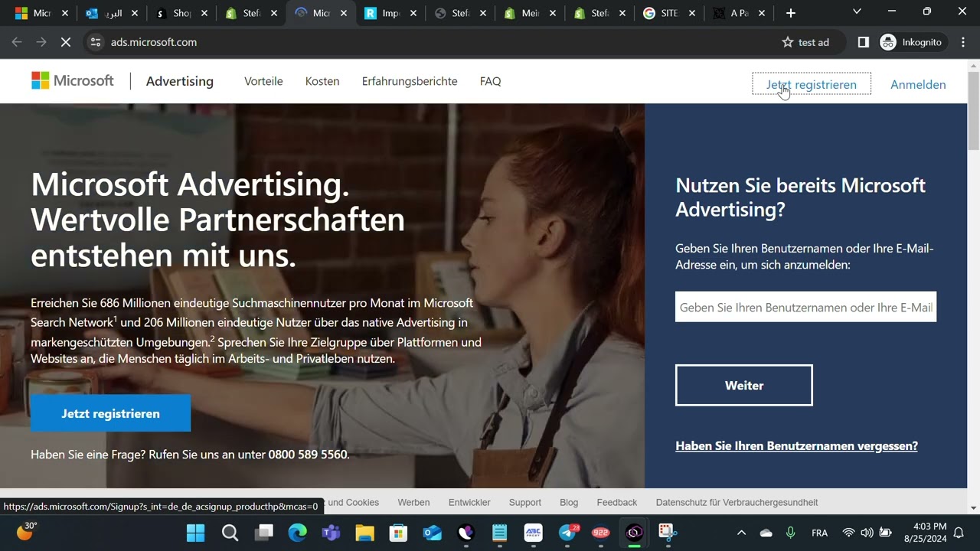Open Microsoft Store from the taskbar
This screenshot has width=980, height=551.
click(398, 533)
